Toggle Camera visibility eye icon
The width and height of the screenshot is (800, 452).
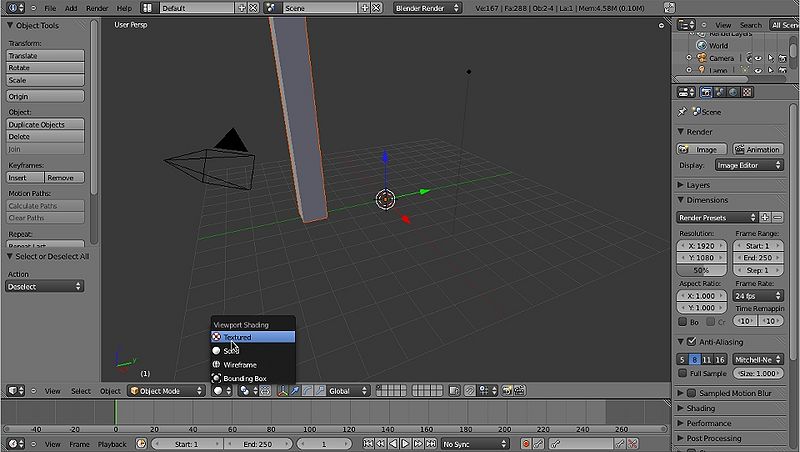(757, 58)
